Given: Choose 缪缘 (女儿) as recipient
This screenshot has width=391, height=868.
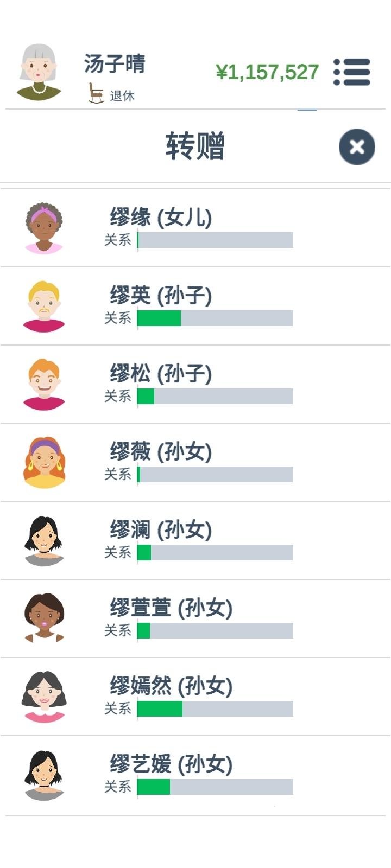Looking at the screenshot, I should coord(195,228).
